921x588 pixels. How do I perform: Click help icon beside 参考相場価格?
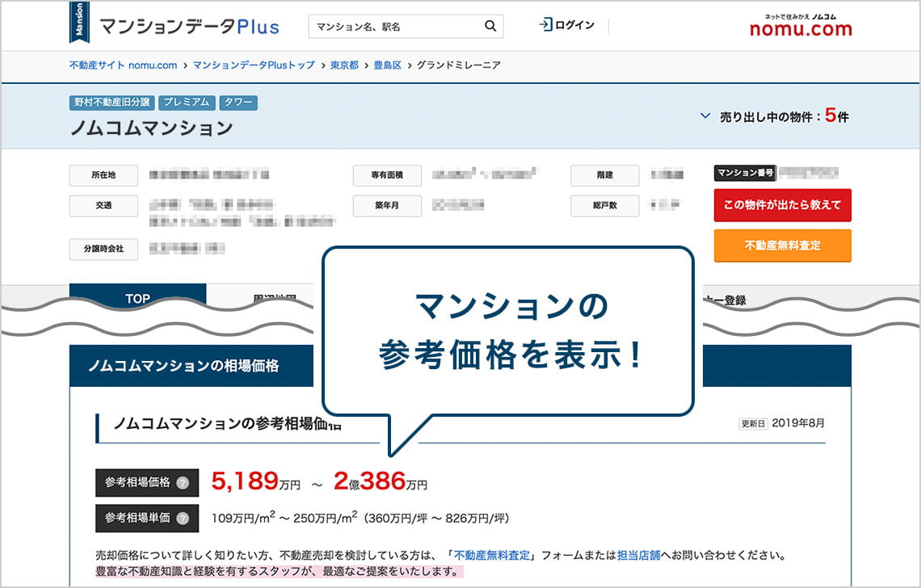pos(183,483)
